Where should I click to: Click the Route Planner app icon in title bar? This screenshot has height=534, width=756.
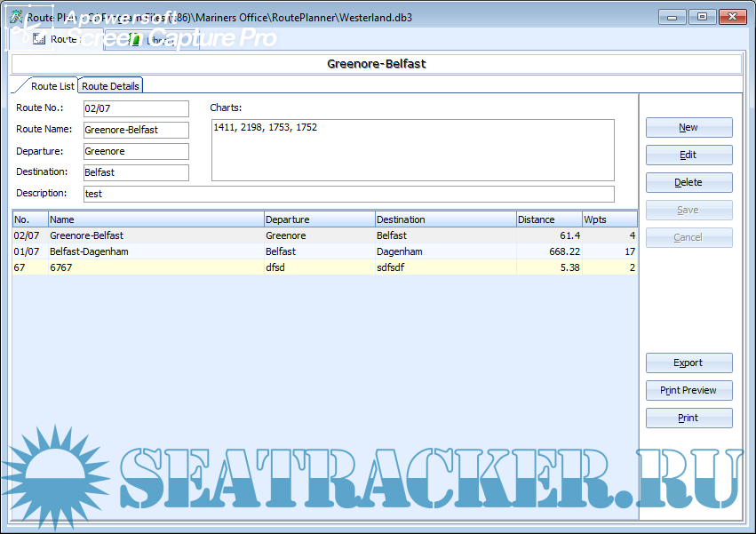coord(14,17)
